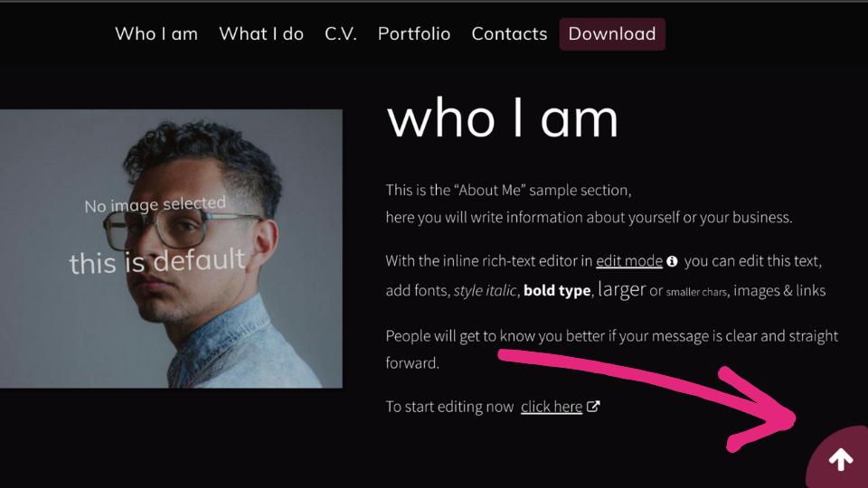868x488 pixels.
Task: Click the "No image selected" label
Action: (x=155, y=206)
